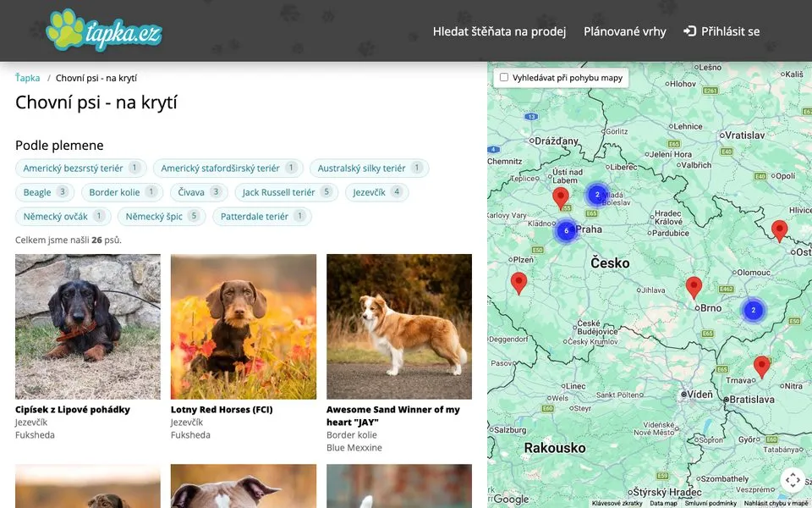Click the Olomouc label on the map
Image resolution: width=812 pixels, height=508 pixels.
coord(754,272)
